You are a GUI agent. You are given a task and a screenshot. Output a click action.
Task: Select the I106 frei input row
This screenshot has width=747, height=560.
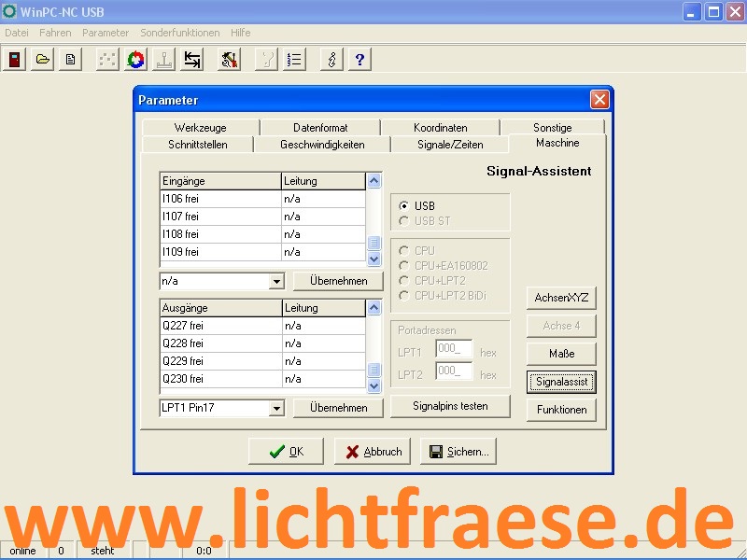point(263,199)
